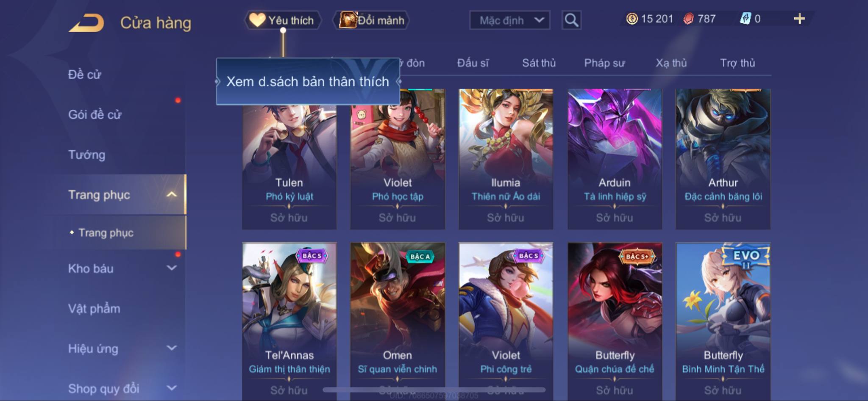Screen dimensions: 868x401
Task: Open the search magnifier icon
Action: [x=571, y=20]
